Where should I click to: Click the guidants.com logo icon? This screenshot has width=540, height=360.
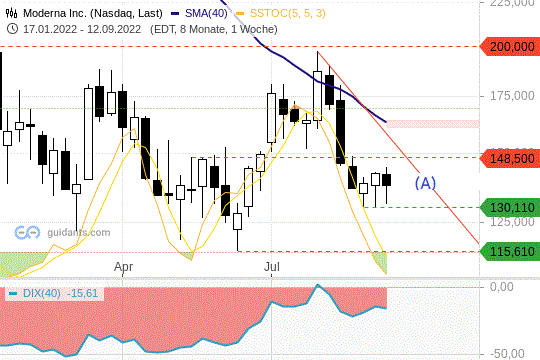tap(27, 233)
